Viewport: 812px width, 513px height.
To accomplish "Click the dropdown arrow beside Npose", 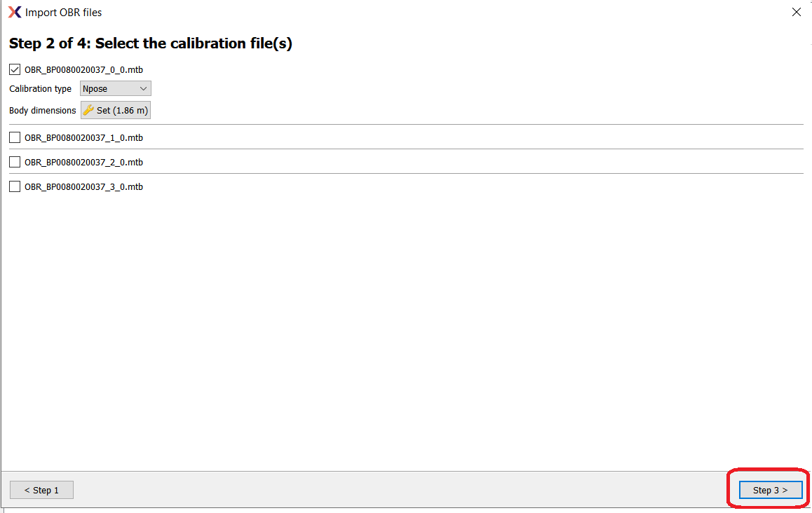I will (x=144, y=88).
